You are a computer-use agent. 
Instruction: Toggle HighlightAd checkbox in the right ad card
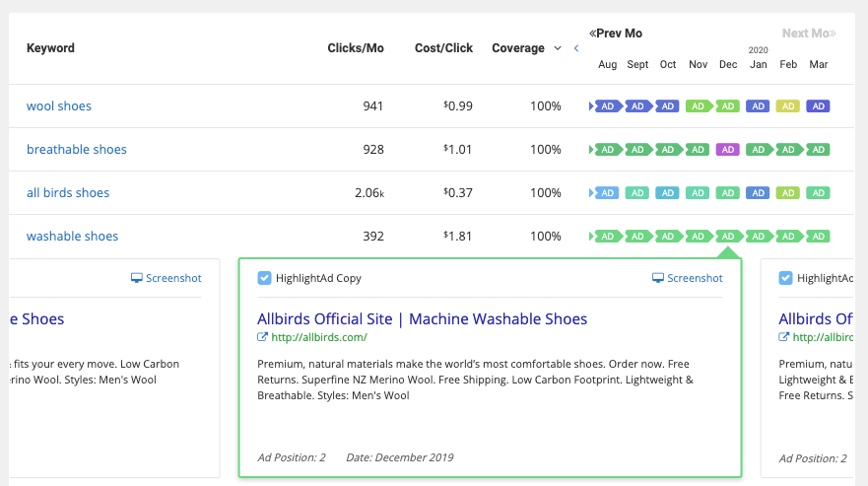click(785, 278)
